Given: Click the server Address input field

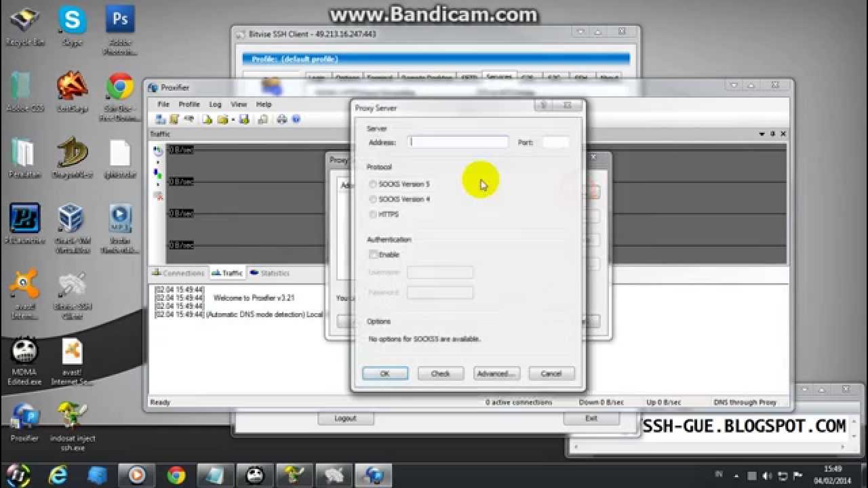Looking at the screenshot, I should point(459,142).
